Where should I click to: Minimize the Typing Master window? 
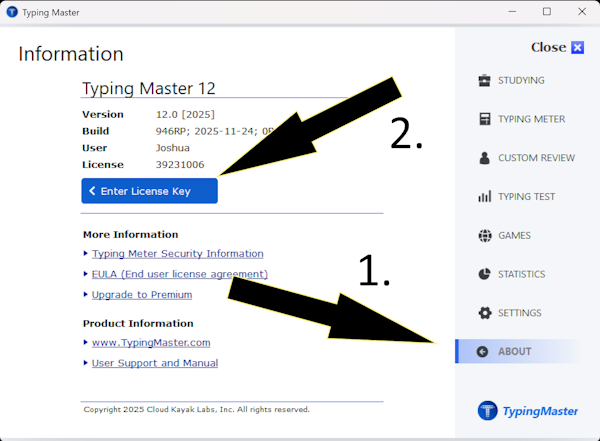[x=512, y=11]
